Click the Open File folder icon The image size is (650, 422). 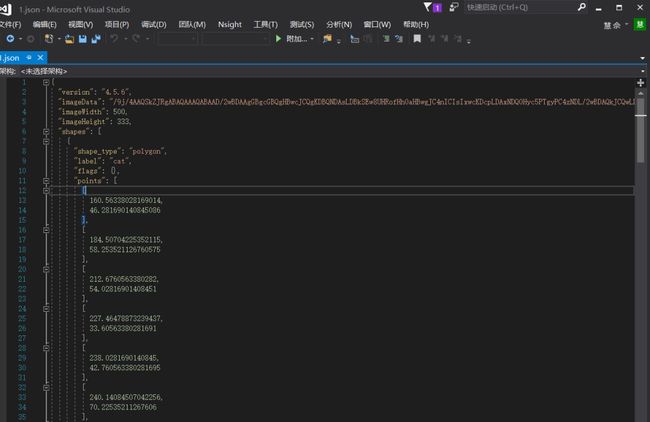(x=69, y=39)
